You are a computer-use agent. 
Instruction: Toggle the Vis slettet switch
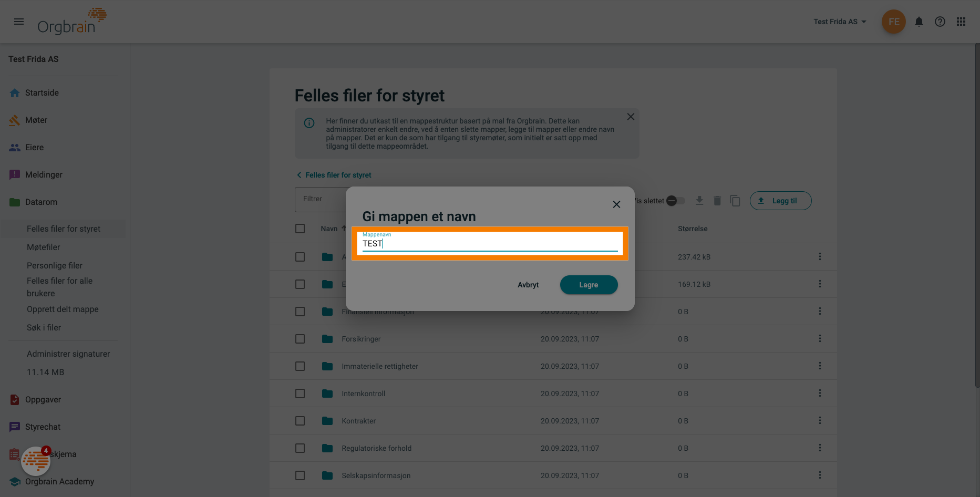point(675,201)
